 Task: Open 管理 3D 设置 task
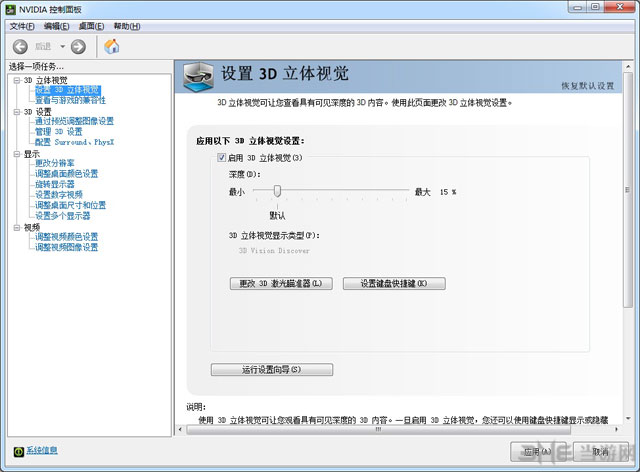click(x=59, y=131)
